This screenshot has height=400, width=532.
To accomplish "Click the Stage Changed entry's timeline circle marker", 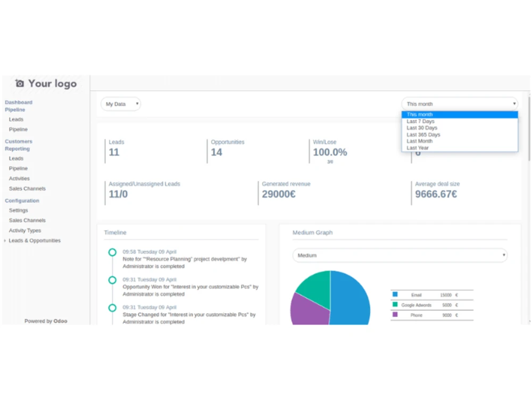I will click(112, 308).
